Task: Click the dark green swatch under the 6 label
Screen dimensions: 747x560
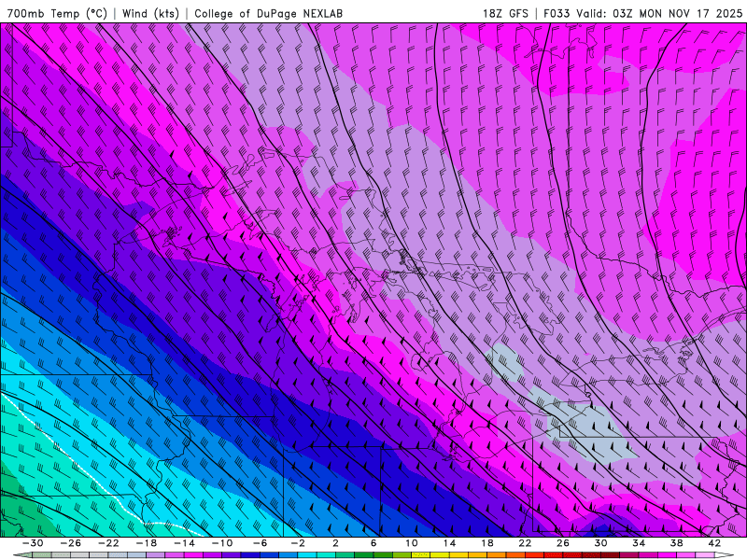Action: click(x=384, y=555)
